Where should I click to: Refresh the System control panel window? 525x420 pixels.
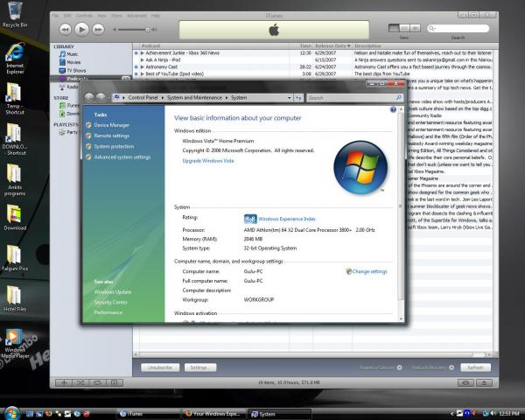pyautogui.click(x=298, y=98)
